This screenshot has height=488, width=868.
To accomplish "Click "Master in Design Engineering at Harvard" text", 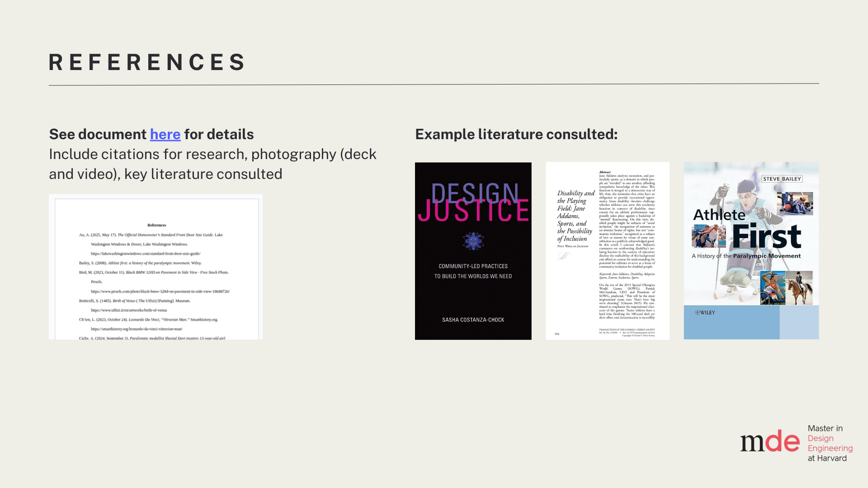I will (830, 443).
